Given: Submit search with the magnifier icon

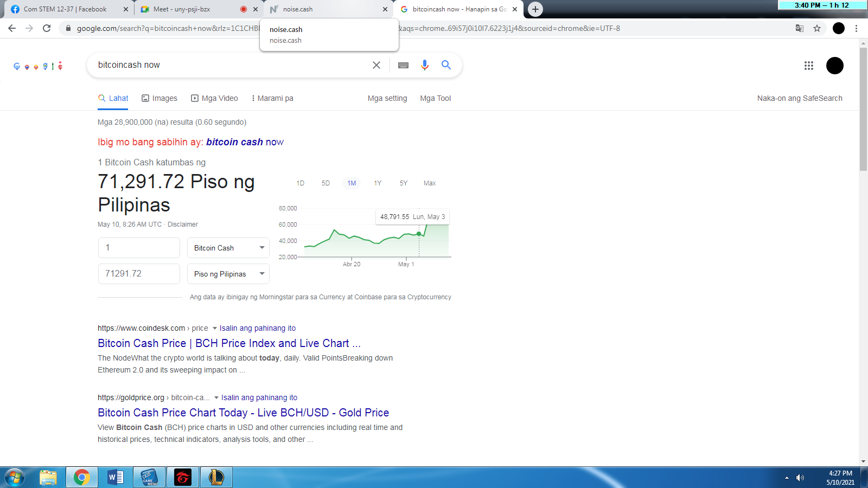Looking at the screenshot, I should [446, 65].
